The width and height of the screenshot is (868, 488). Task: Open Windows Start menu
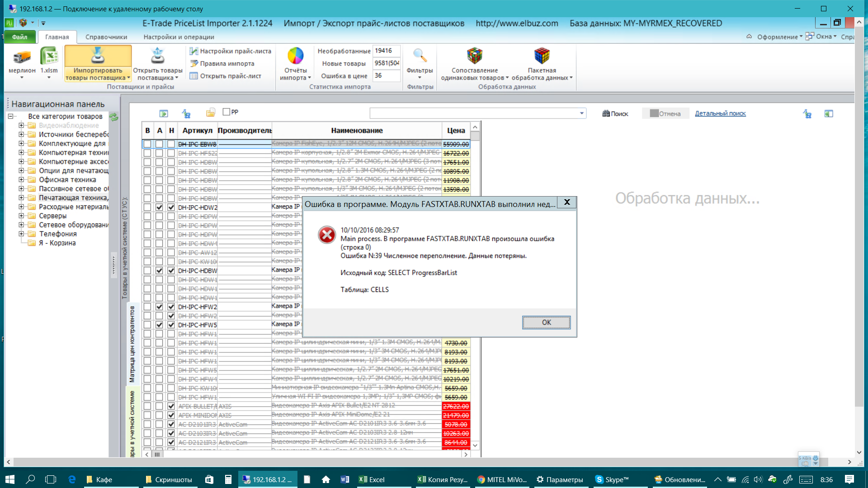pos(10,479)
